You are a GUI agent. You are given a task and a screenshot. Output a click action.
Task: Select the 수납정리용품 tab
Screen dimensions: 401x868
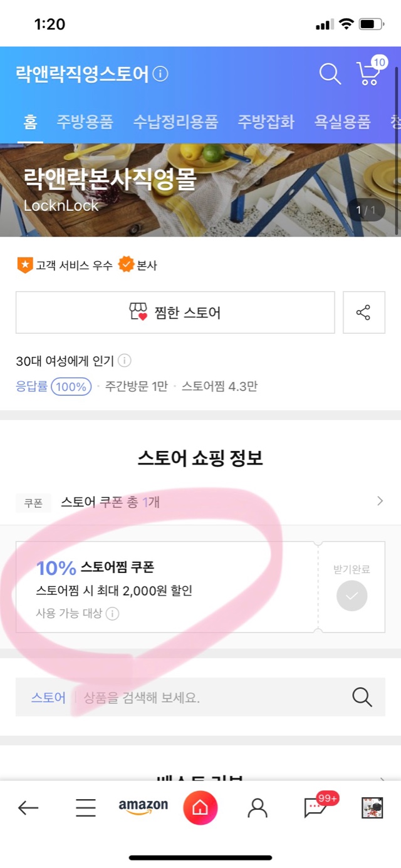click(175, 121)
